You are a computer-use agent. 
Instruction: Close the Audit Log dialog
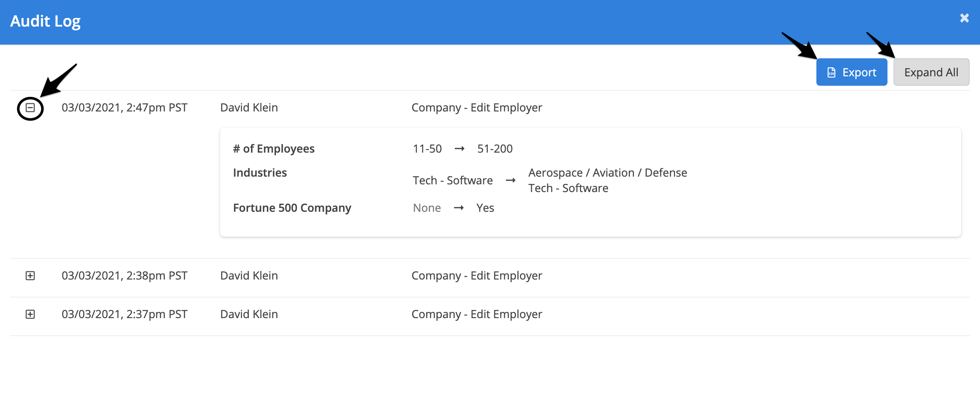[964, 18]
